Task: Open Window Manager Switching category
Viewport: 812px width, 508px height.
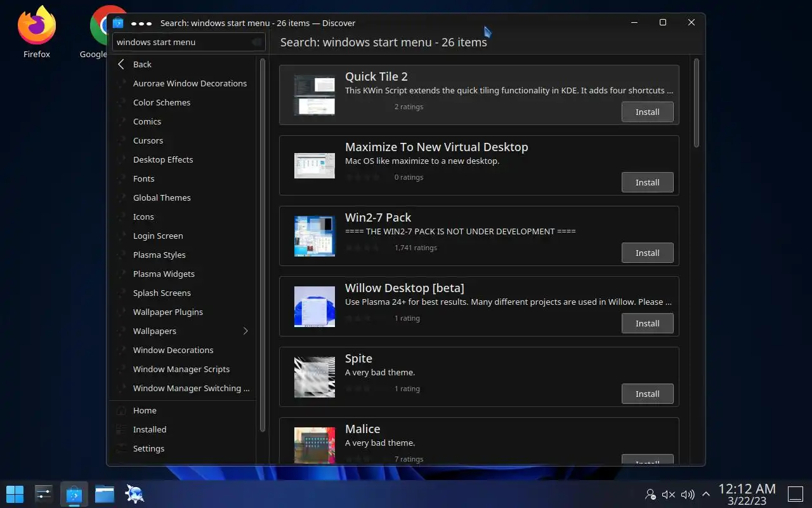Action: click(183, 388)
